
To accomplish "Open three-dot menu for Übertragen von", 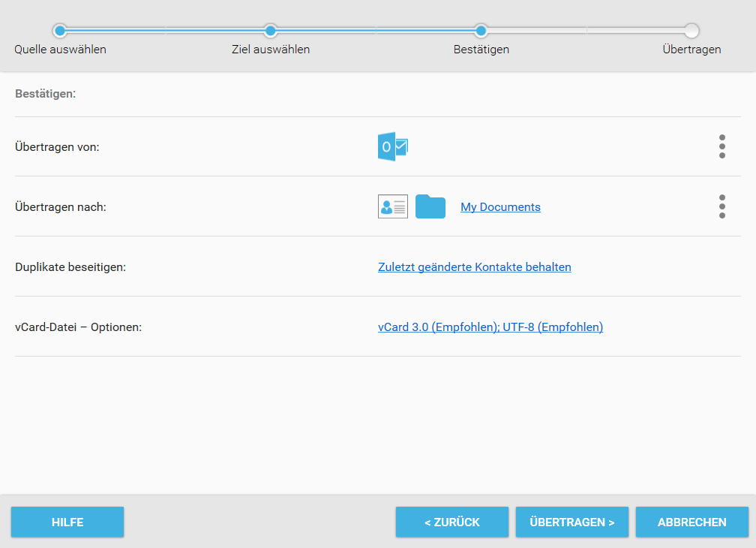I will click(x=721, y=146).
